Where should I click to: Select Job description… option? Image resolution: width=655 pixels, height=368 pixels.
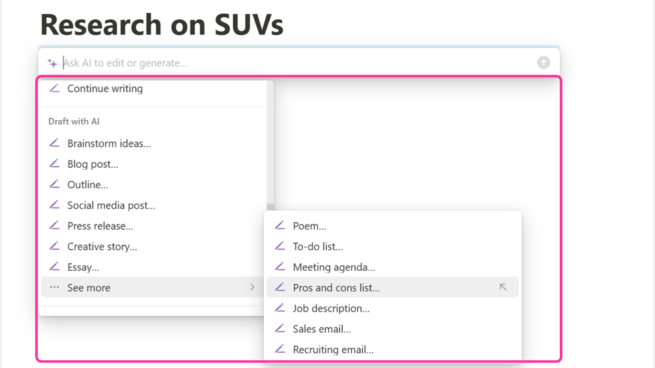tap(393, 308)
